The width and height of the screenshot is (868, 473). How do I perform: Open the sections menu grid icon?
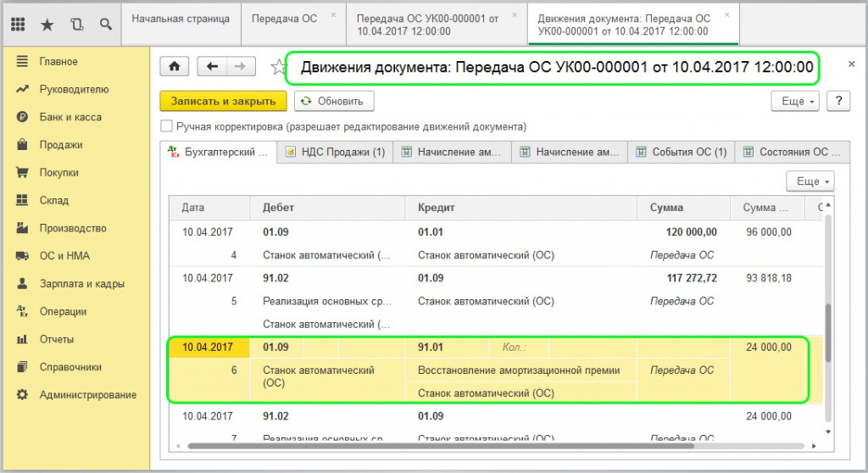[x=18, y=25]
